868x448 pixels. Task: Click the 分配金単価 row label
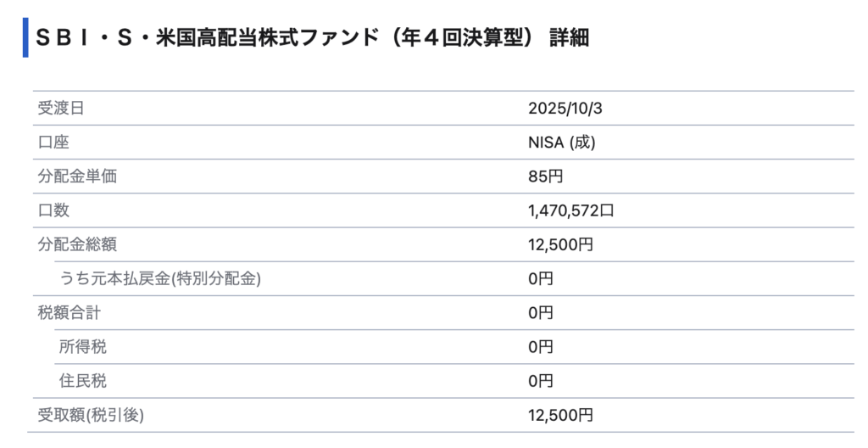(77, 176)
